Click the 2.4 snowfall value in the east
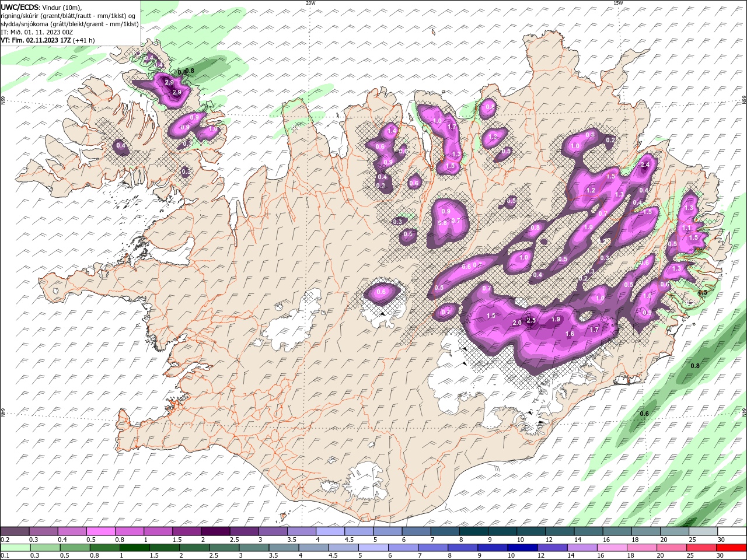This screenshot has width=747, height=560. coord(645,165)
